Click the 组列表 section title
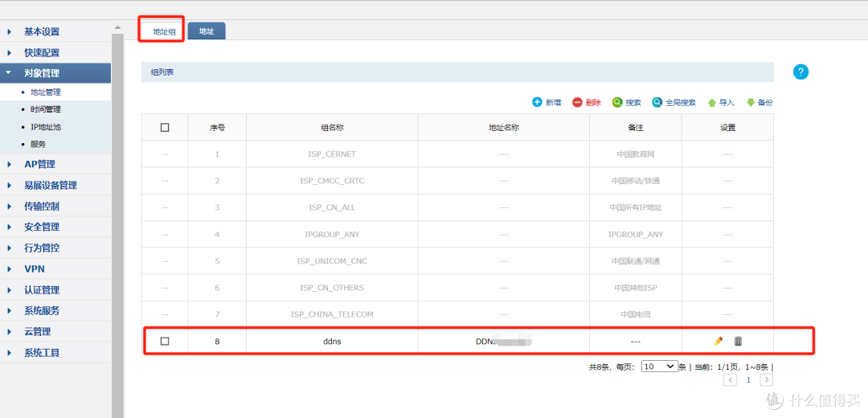 pos(162,72)
